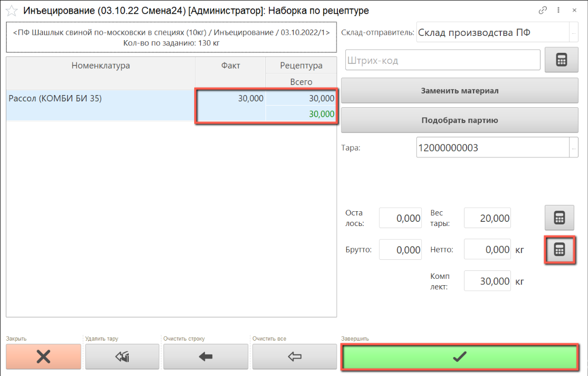Open calculator beside Нетто field
Screen dimensions: 588x376
[x=559, y=250]
